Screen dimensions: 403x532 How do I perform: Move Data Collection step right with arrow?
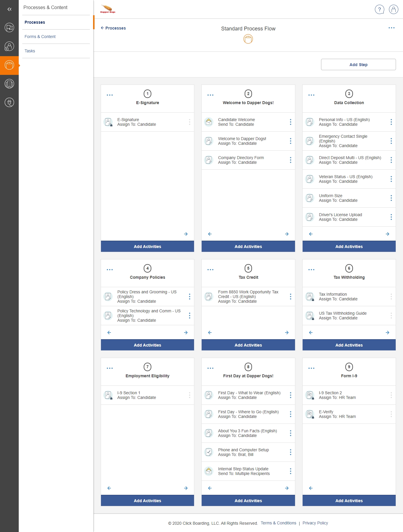[x=387, y=234]
